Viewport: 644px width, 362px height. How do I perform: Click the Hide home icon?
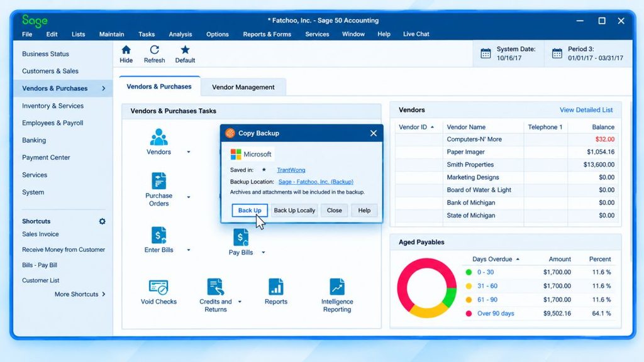coord(126,50)
